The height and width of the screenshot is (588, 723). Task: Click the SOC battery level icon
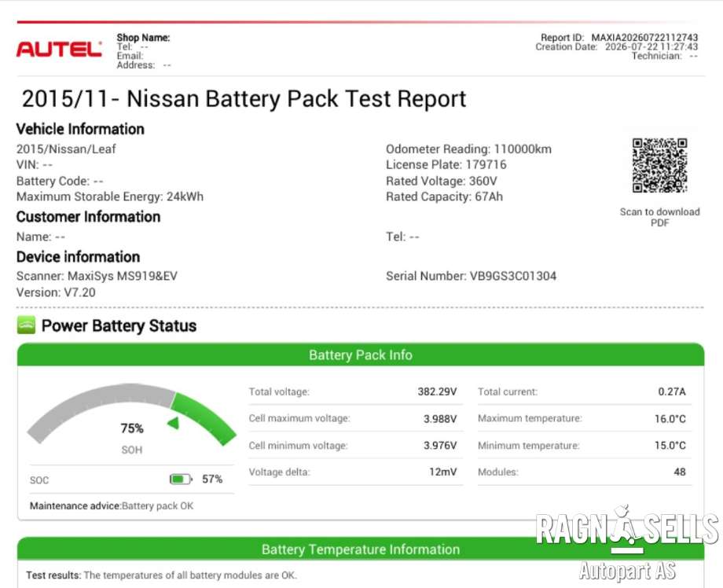click(181, 480)
